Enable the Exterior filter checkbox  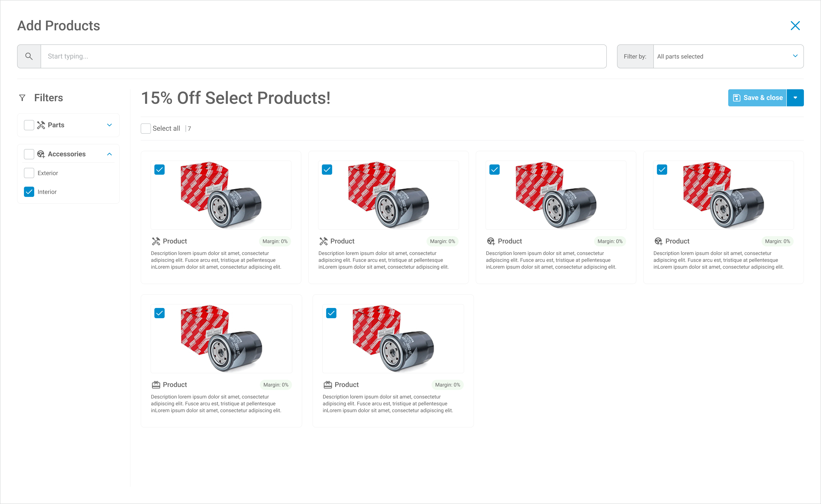(x=29, y=173)
